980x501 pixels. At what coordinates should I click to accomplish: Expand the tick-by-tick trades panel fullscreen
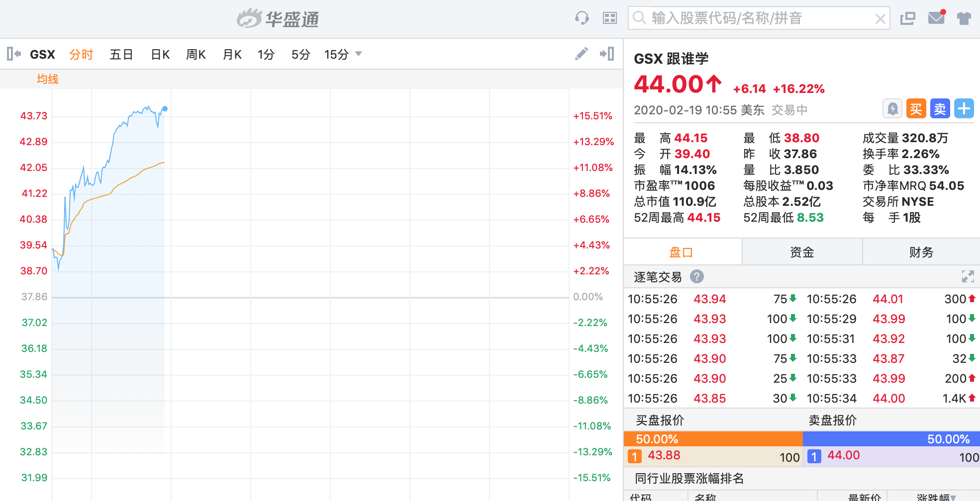[x=968, y=276]
